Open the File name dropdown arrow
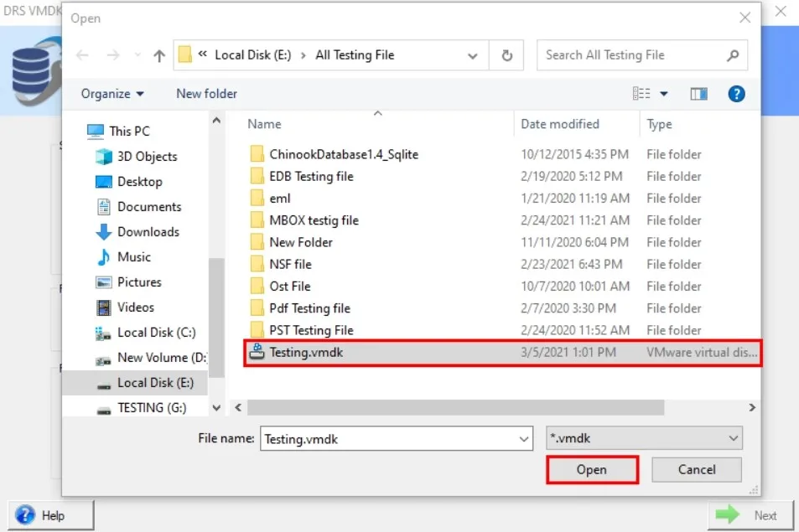 (524, 438)
